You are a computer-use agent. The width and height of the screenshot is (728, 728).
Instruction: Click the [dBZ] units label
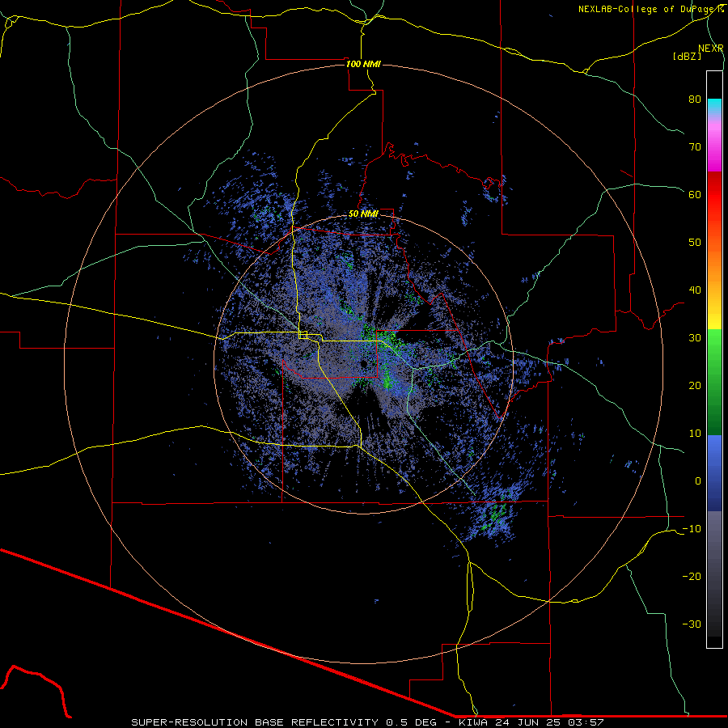point(687,57)
